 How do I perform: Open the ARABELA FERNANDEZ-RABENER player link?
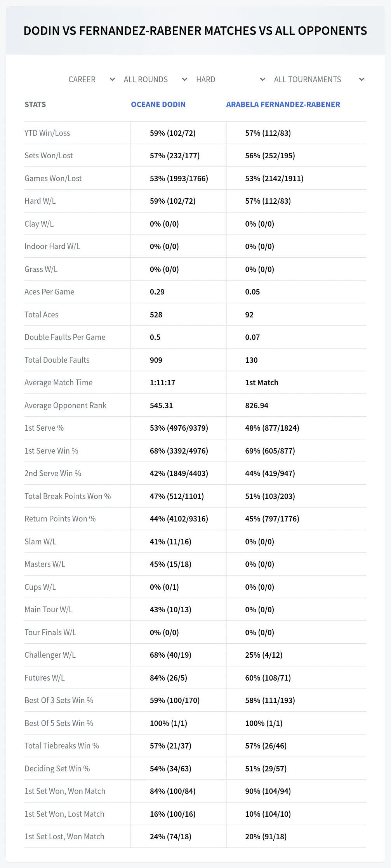pos(283,104)
